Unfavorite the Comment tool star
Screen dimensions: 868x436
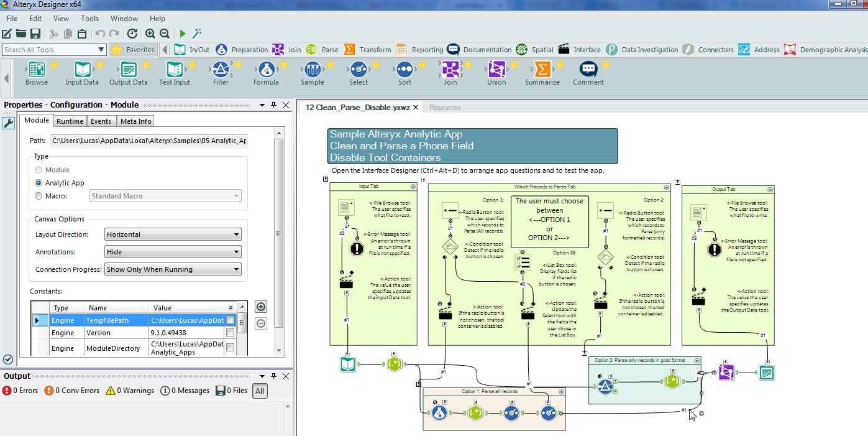[606, 65]
